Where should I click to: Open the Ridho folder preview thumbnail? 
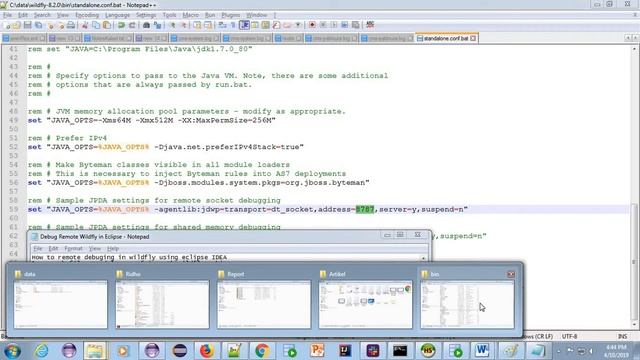click(x=162, y=304)
